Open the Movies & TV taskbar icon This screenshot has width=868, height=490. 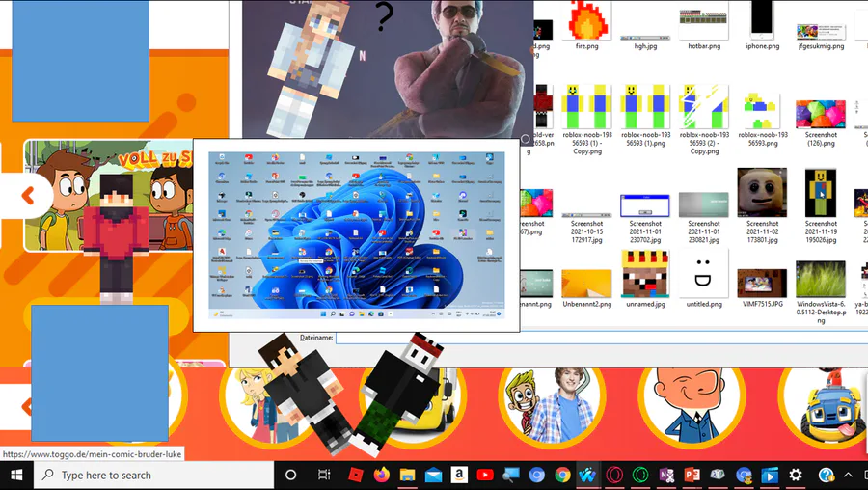click(x=770, y=476)
